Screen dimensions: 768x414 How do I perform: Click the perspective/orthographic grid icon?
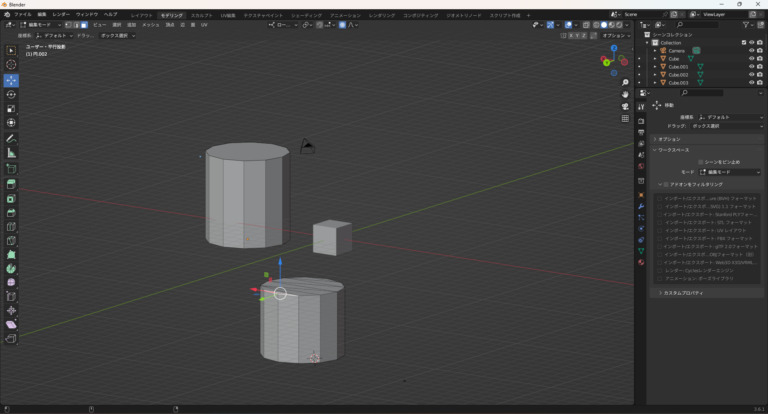pos(625,118)
